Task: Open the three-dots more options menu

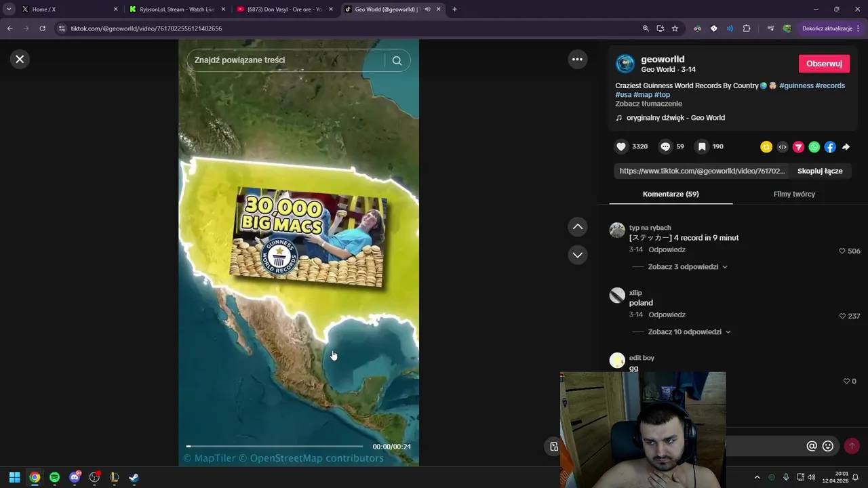Action: (x=577, y=59)
